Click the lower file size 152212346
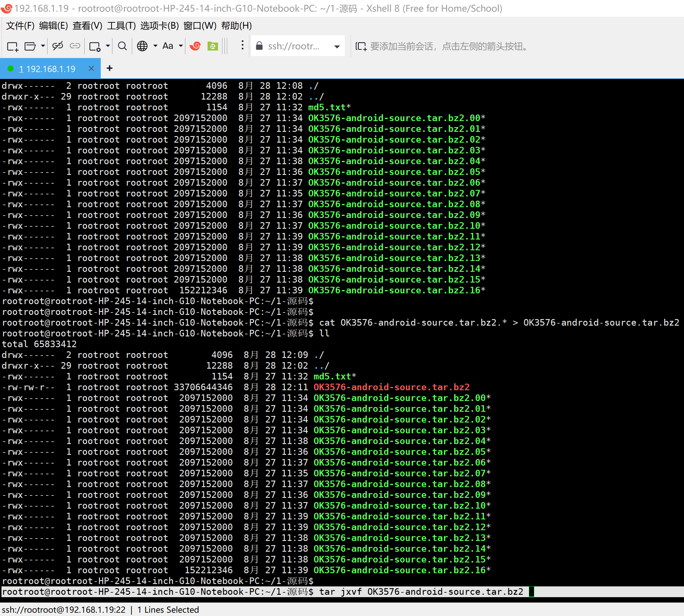684x616 pixels. pyautogui.click(x=208, y=570)
